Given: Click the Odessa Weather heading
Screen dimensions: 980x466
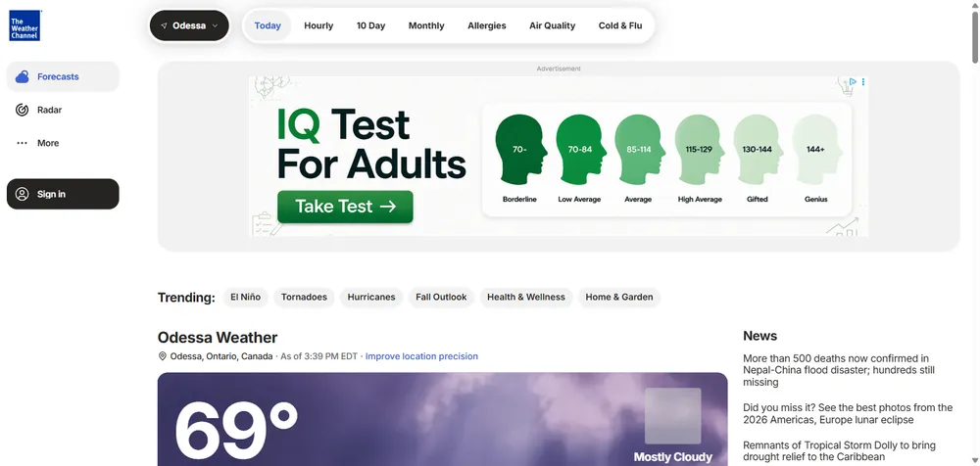Looking at the screenshot, I should point(218,338).
